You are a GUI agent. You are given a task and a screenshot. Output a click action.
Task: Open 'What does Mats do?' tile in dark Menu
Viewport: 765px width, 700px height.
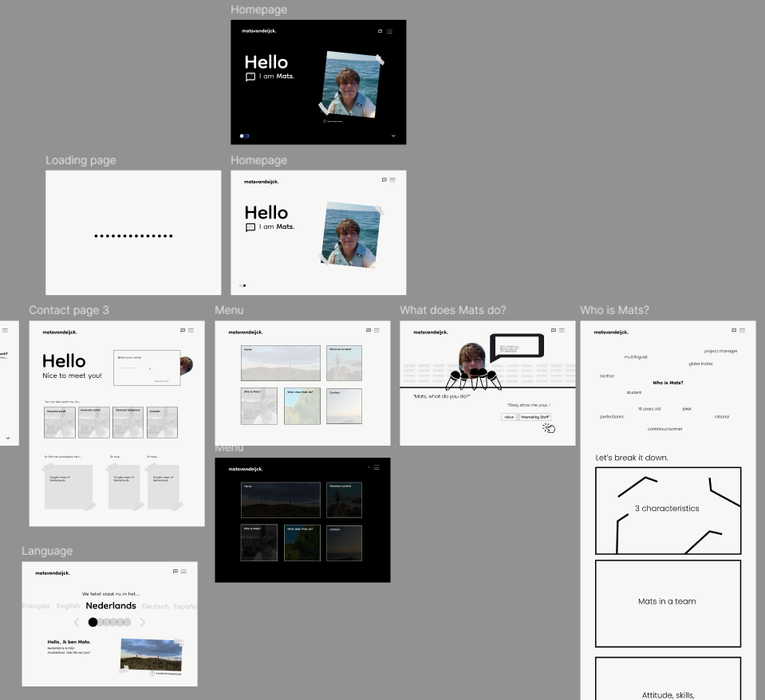[302, 543]
